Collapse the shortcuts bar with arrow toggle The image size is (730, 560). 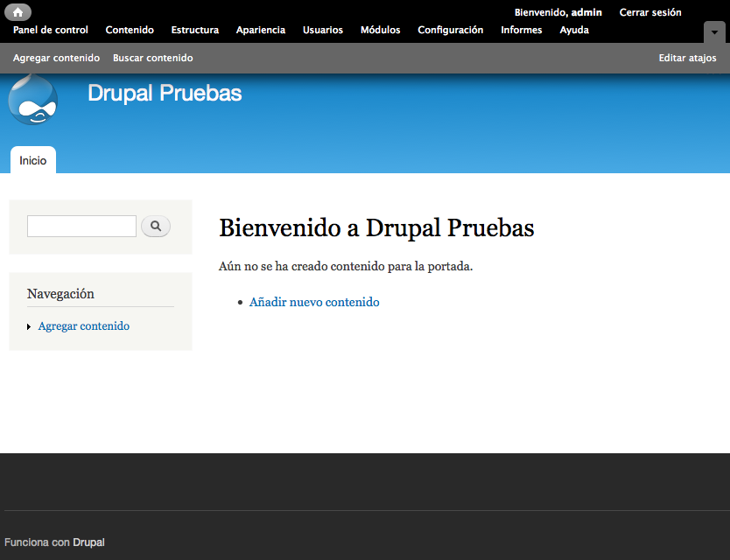pyautogui.click(x=714, y=31)
